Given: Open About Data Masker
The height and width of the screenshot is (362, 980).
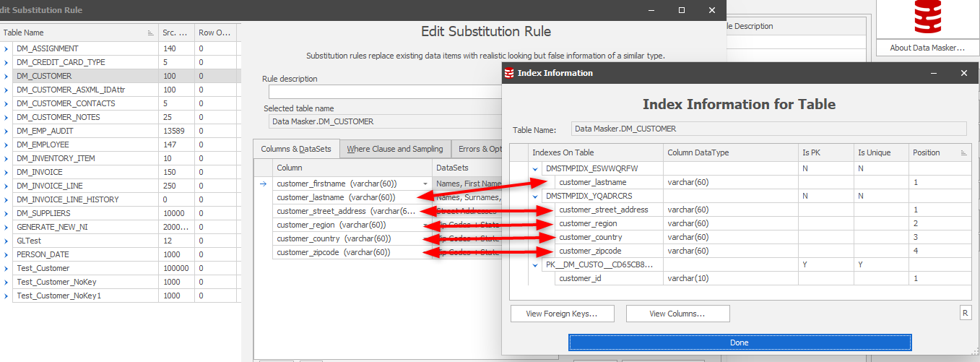Looking at the screenshot, I should pyautogui.click(x=927, y=48).
